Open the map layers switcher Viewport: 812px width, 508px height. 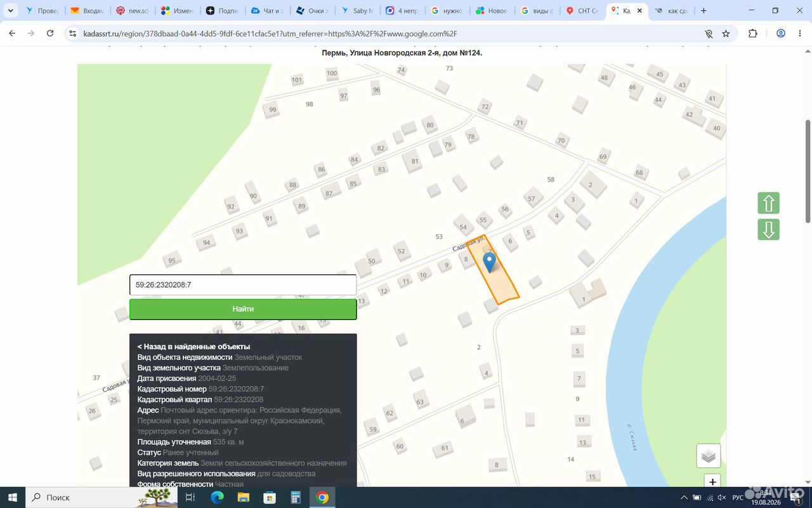tap(709, 456)
